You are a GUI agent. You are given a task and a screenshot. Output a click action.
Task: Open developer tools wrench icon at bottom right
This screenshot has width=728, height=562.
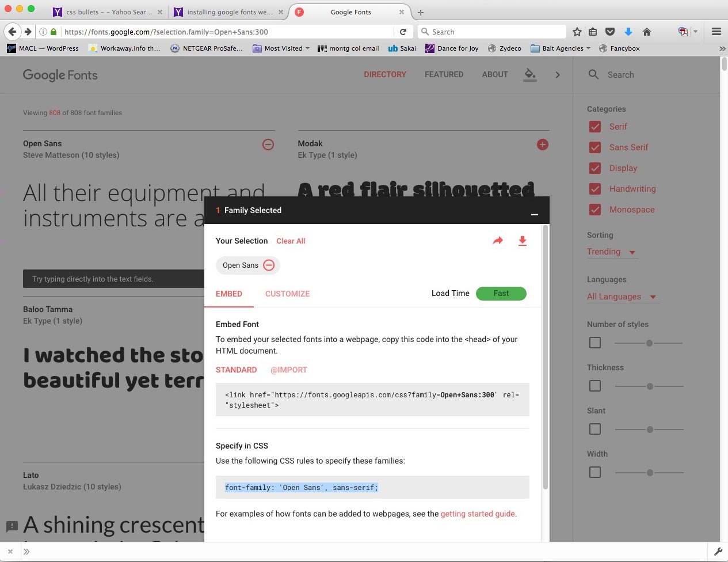point(718,552)
